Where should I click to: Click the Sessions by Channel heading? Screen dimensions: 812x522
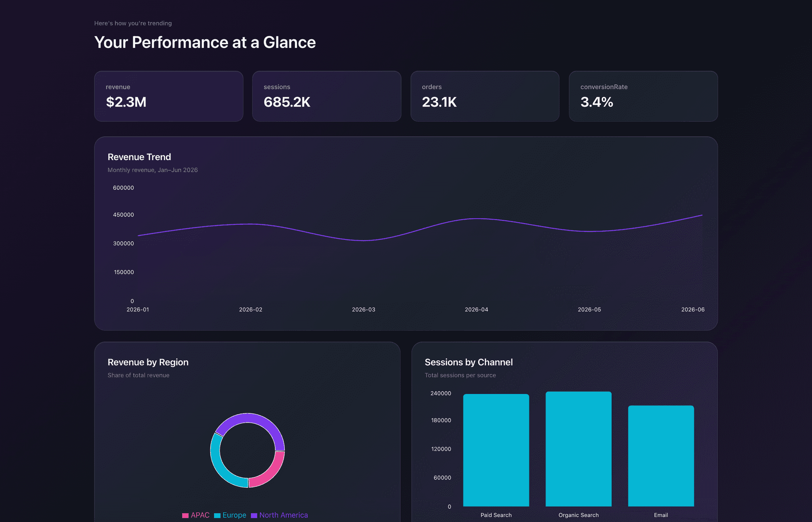tap(469, 362)
